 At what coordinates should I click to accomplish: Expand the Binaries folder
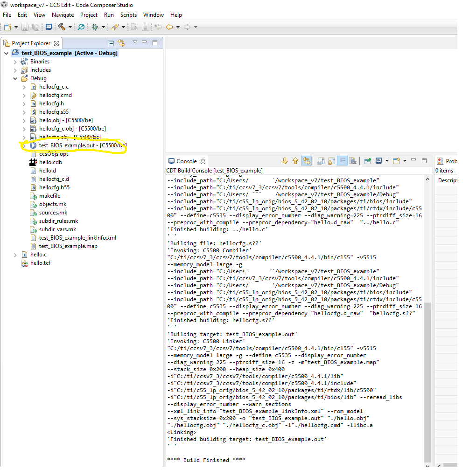click(15, 62)
